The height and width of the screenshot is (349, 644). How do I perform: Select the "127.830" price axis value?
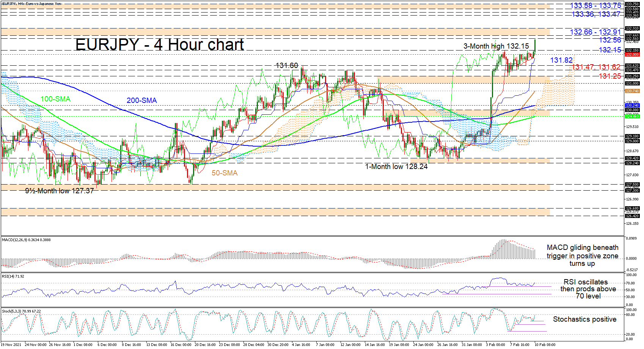click(632, 175)
